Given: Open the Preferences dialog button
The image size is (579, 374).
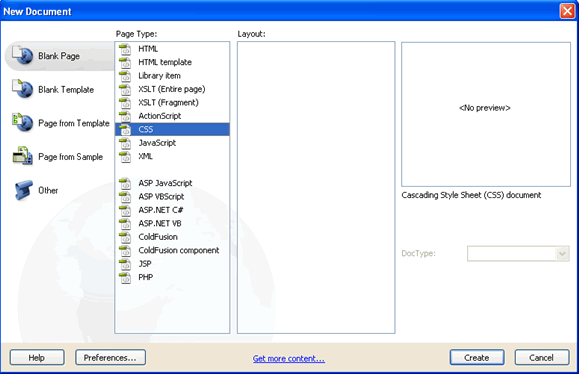Looking at the screenshot, I should [x=110, y=357].
